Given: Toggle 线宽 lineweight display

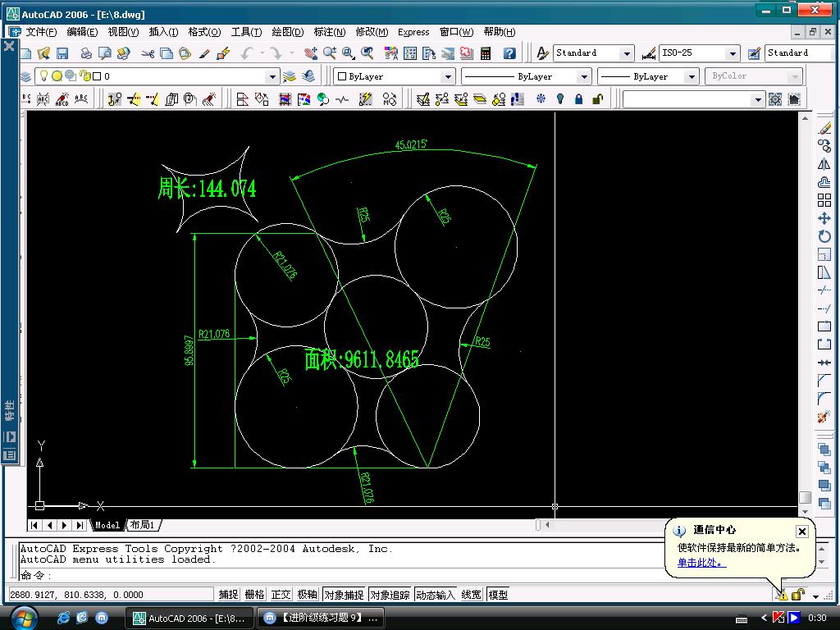Looking at the screenshot, I should point(472,595).
